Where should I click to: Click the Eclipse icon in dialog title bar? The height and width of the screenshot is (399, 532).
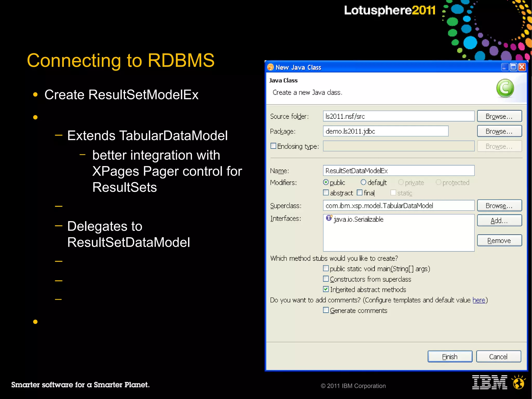tap(270, 67)
